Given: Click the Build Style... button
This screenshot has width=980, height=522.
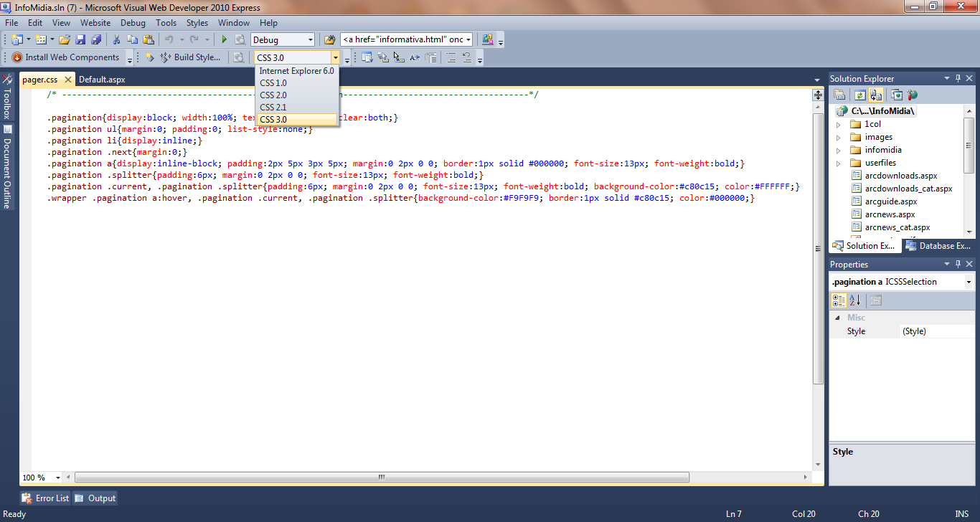Looking at the screenshot, I should tap(190, 57).
